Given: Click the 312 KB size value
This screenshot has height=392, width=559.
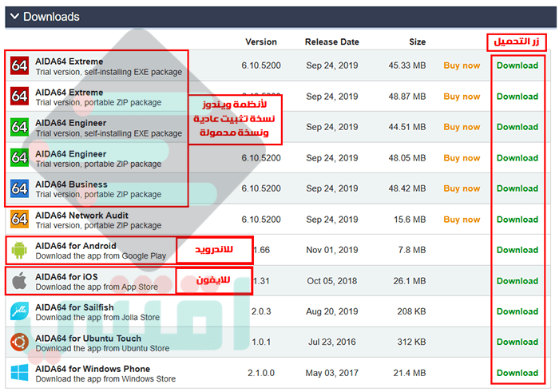Looking at the screenshot, I should 411,343.
